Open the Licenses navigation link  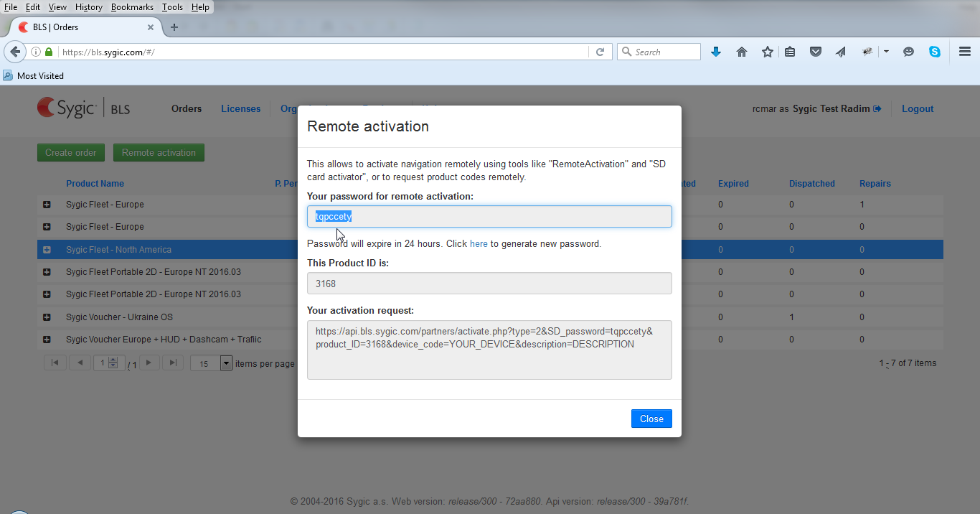240,109
